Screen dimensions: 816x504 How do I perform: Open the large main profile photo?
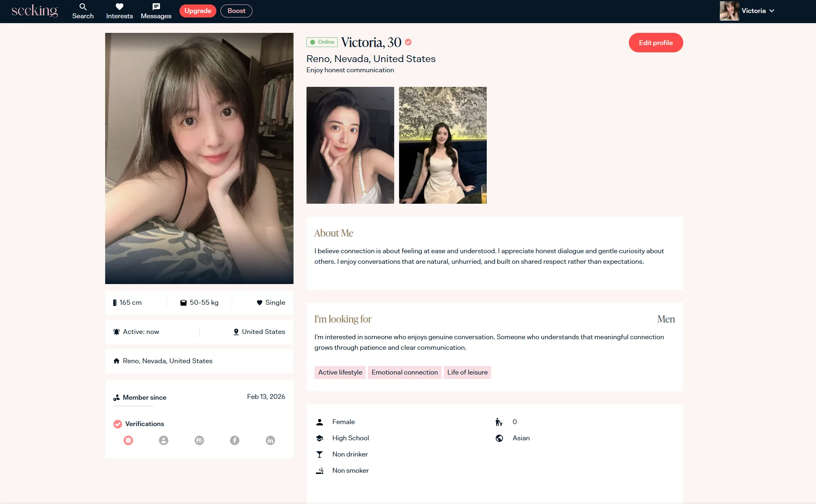(199, 158)
